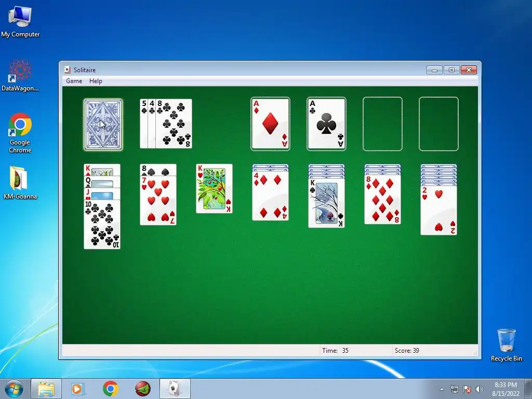This screenshot has width=532, height=399.
Task: Select the queen in first column
Action: 102,182
